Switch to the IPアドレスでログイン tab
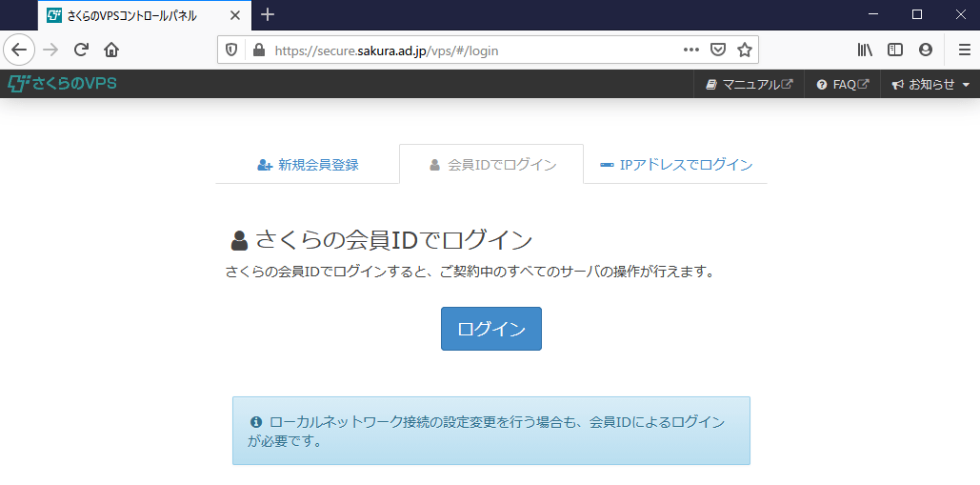The image size is (980, 485). 675,165
